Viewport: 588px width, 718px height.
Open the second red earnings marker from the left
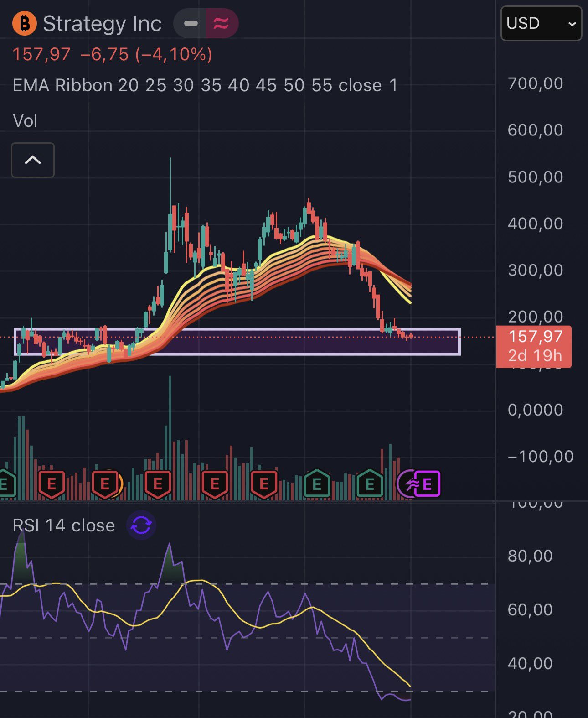[105, 484]
